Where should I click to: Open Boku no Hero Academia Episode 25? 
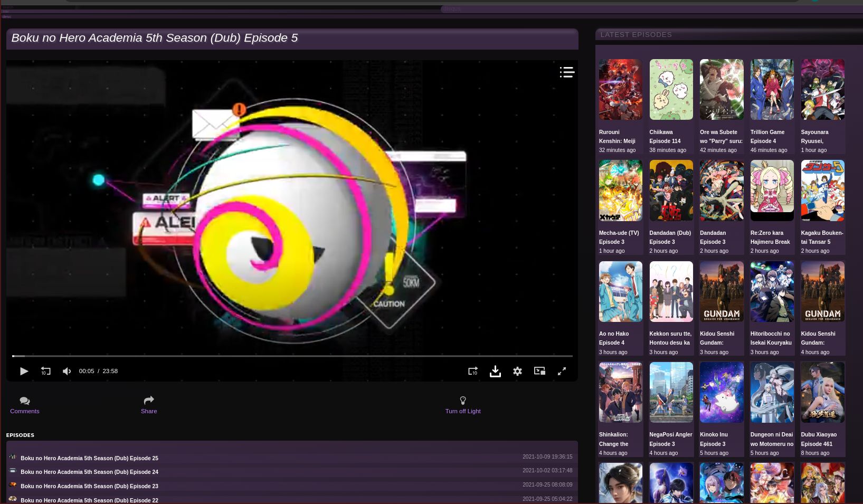tap(89, 458)
